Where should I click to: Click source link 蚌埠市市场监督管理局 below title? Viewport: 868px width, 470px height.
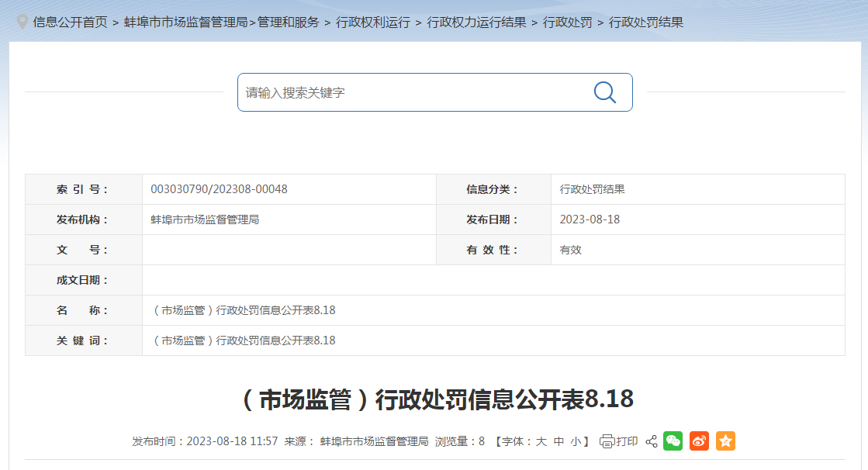(374, 441)
